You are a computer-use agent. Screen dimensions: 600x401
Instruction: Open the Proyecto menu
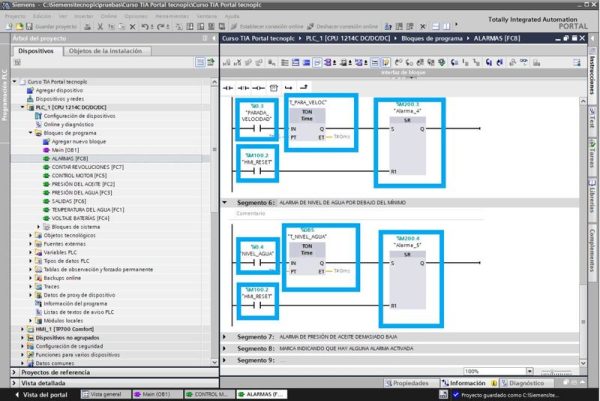[15, 16]
